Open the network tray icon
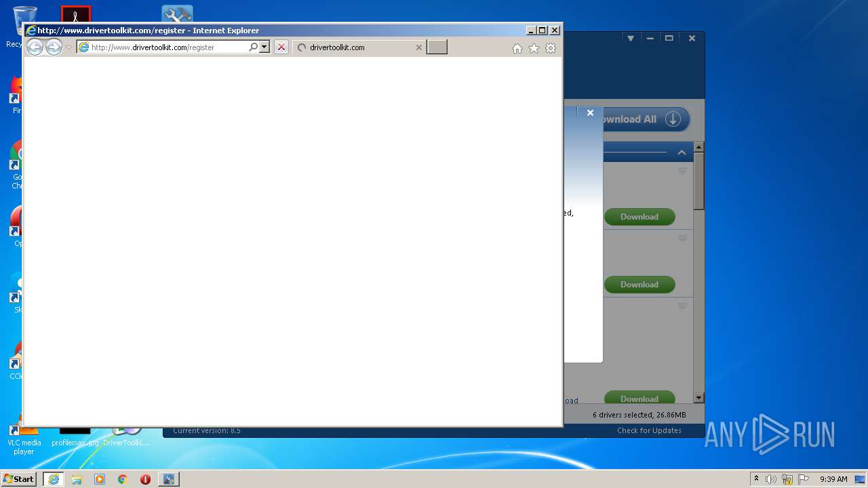This screenshot has width=868, height=488. [x=787, y=479]
